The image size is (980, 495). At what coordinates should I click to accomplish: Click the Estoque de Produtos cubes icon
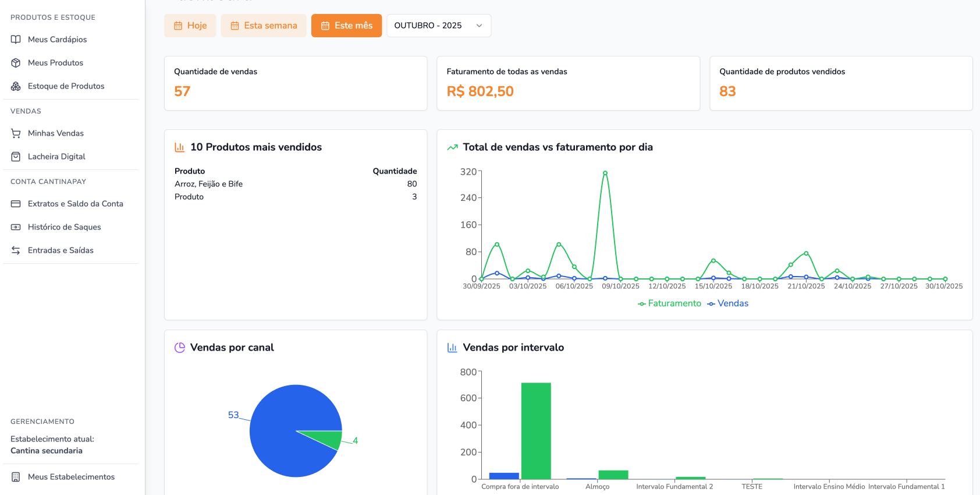(x=16, y=86)
